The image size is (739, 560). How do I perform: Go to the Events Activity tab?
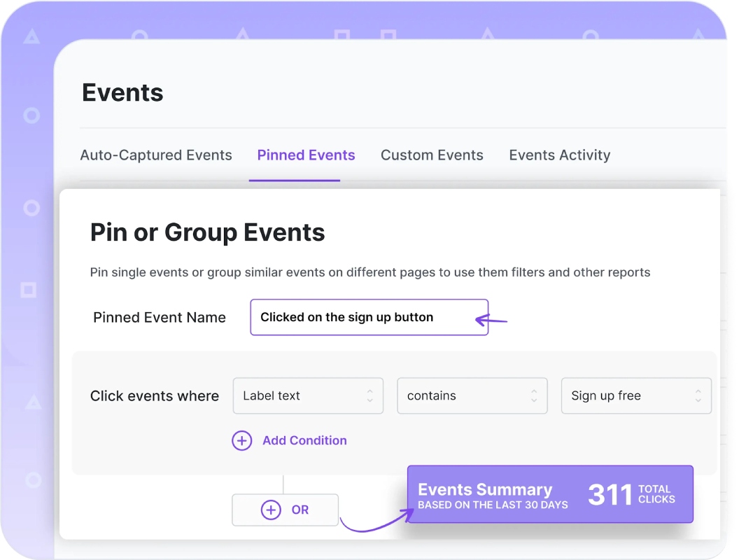(x=559, y=155)
